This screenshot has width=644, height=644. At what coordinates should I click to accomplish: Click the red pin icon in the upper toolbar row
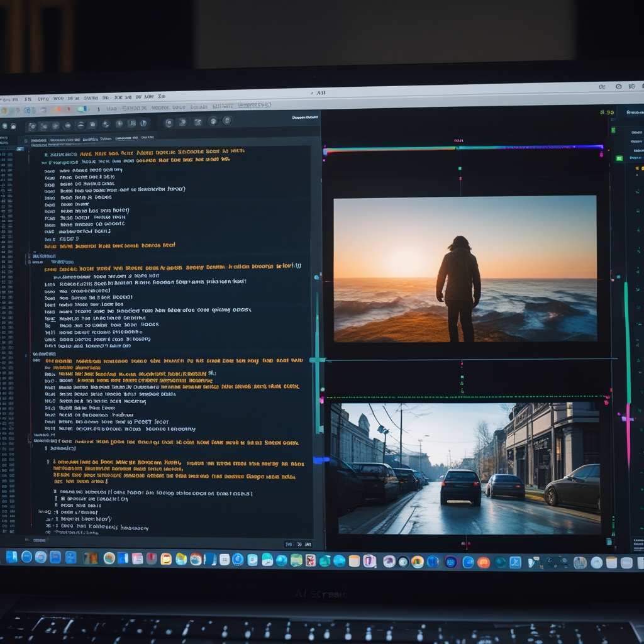(x=69, y=109)
